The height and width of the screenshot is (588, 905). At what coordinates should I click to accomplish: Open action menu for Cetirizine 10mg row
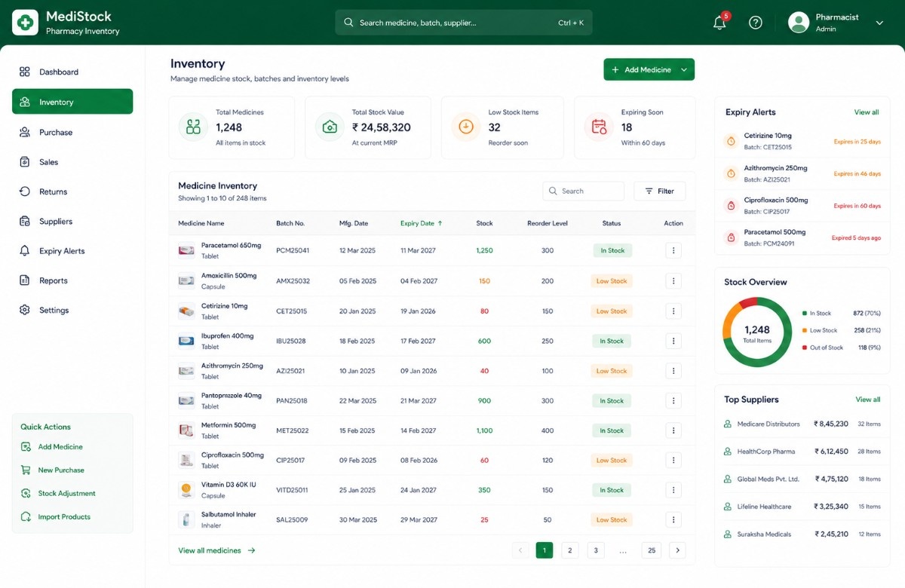pyautogui.click(x=673, y=311)
